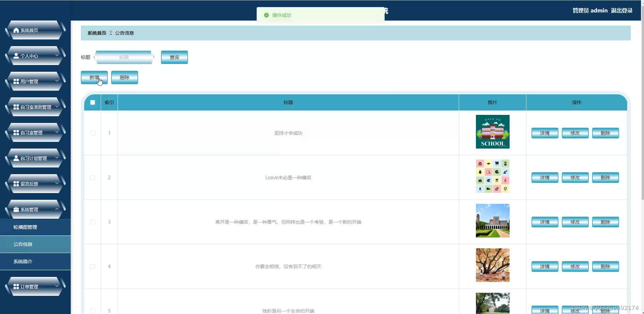Click 退出登录 link
This screenshot has height=314, width=644.
(621, 10)
